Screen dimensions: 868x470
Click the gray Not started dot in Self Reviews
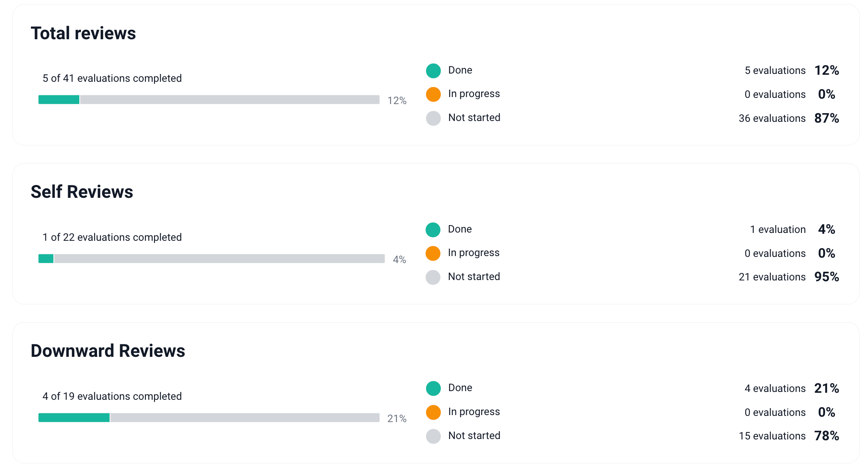pyautogui.click(x=433, y=277)
